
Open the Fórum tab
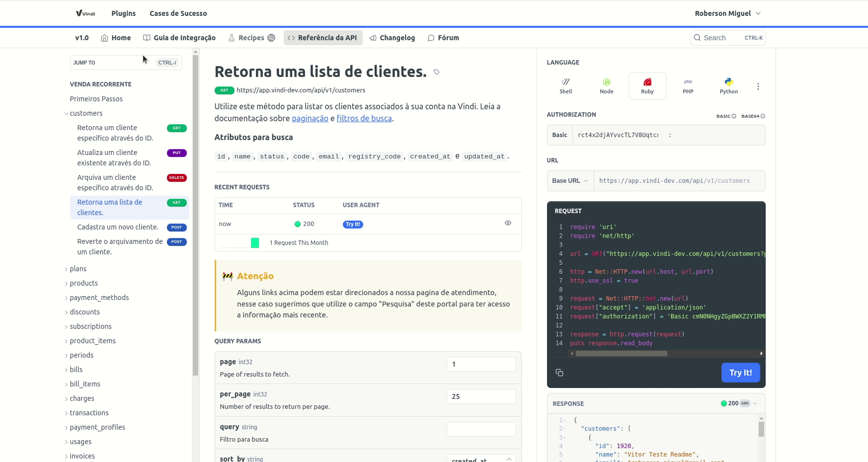point(443,38)
